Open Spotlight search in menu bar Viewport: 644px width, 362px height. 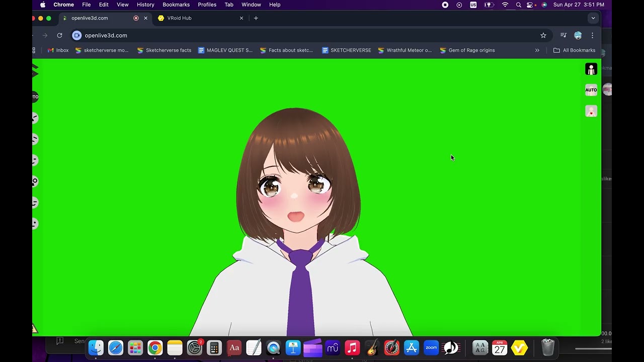pyautogui.click(x=519, y=5)
